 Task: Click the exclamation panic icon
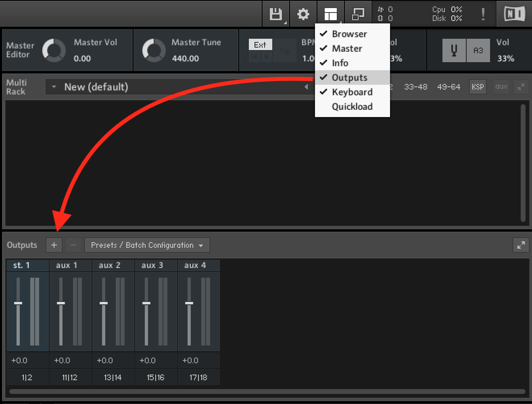pyautogui.click(x=483, y=13)
